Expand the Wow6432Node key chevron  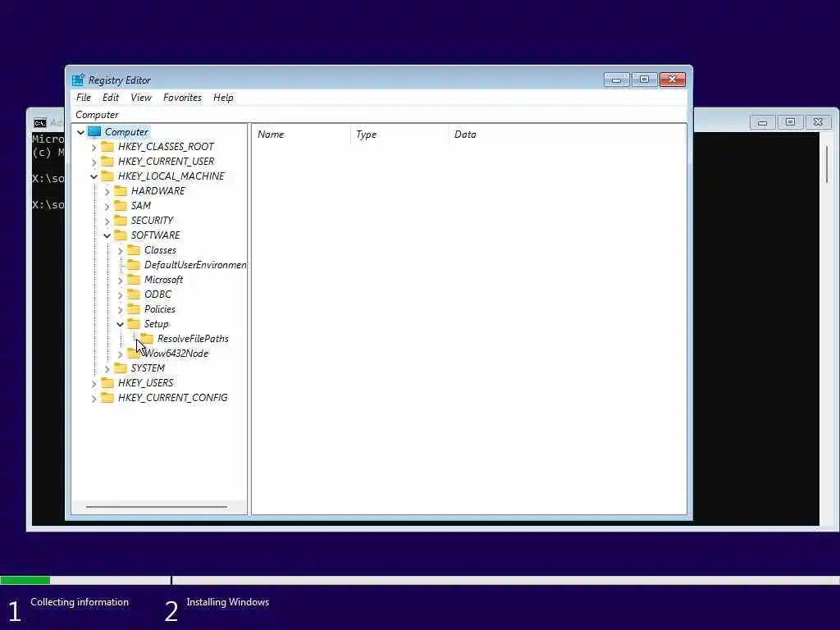pos(120,354)
